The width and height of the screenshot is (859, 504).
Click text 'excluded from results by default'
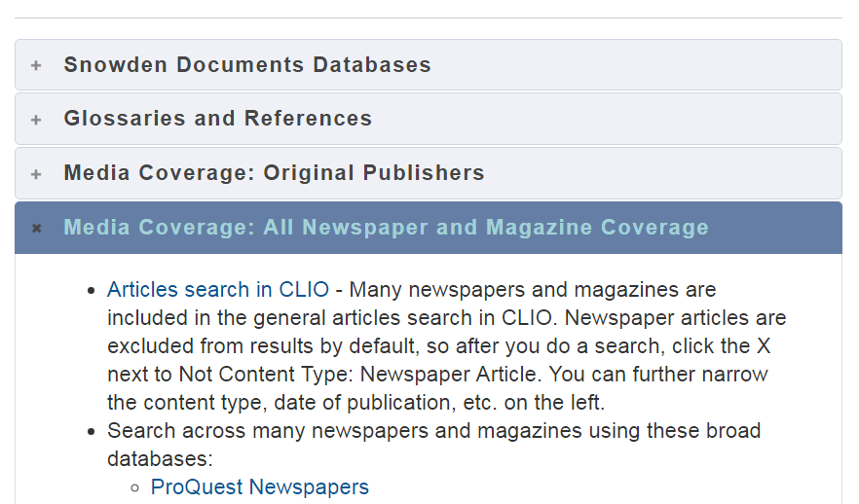[x=262, y=346]
